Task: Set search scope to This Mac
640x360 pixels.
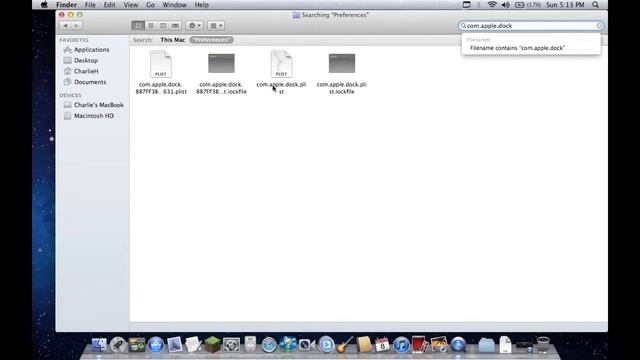Action: 173,40
